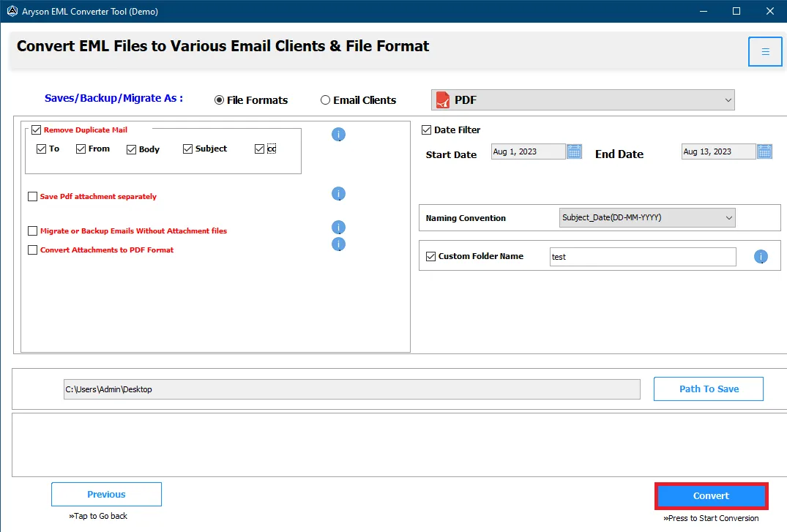787x532 pixels.
Task: Expand the PDF format dropdown
Action: click(583, 100)
